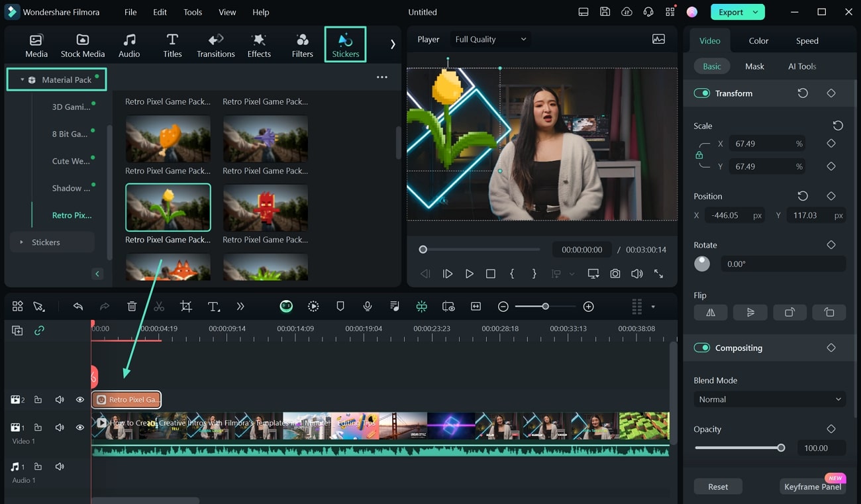This screenshot has width=861, height=504.
Task: Click the timeline zoom slider handle
Action: click(x=545, y=306)
